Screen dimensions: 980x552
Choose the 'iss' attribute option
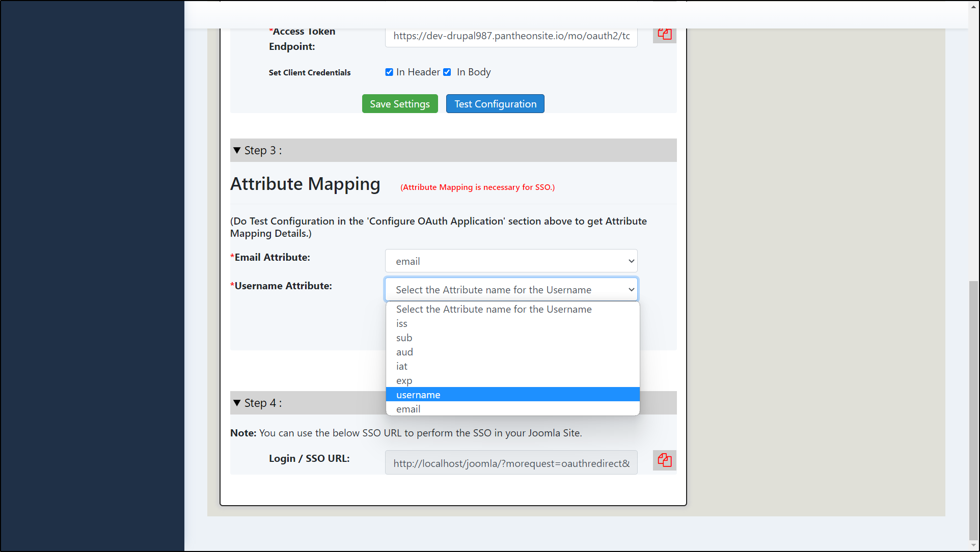[x=402, y=323]
